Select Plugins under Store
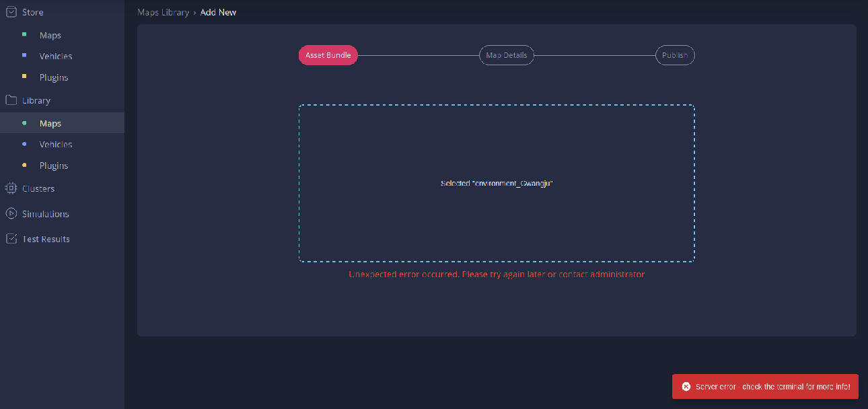Viewport: 868px width, 409px height. 54,77
